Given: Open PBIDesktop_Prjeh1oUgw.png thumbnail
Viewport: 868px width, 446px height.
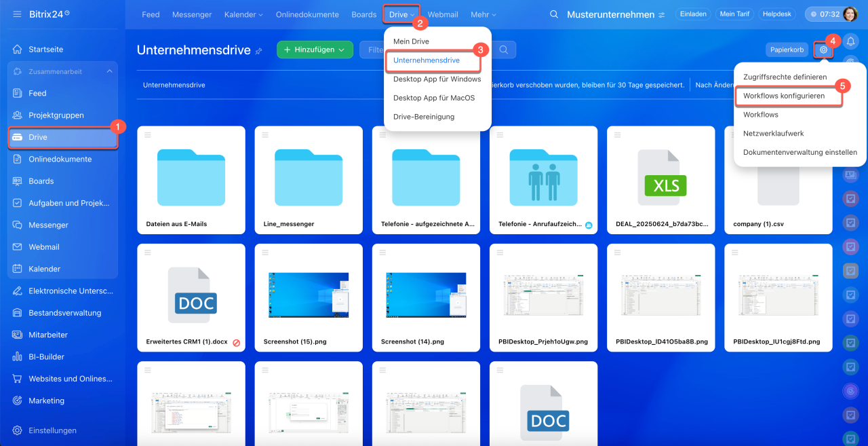Looking at the screenshot, I should pyautogui.click(x=543, y=296).
